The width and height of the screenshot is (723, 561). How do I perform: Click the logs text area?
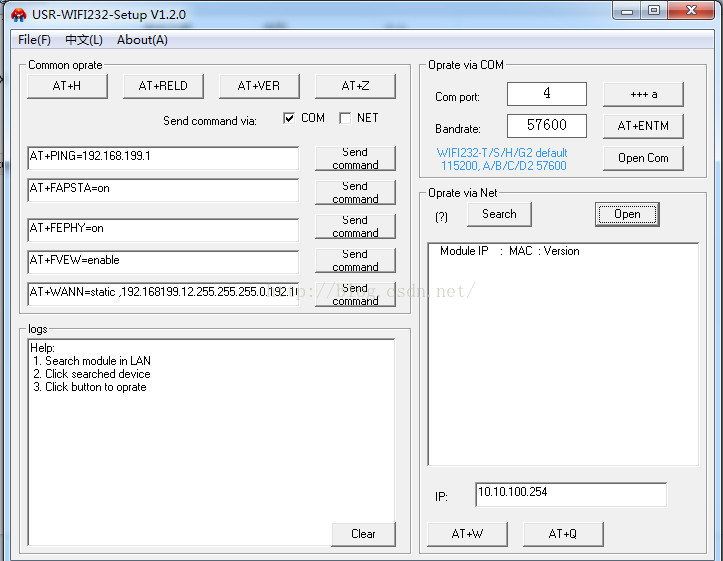click(x=211, y=443)
